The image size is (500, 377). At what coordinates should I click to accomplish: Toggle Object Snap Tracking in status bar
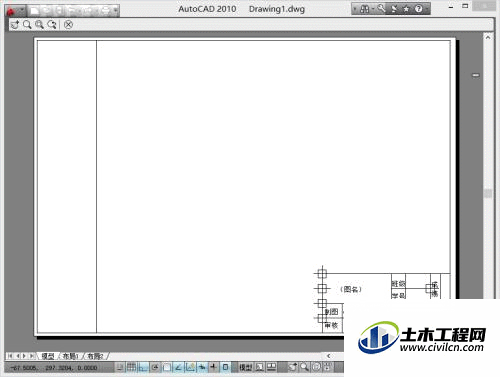(x=178, y=367)
